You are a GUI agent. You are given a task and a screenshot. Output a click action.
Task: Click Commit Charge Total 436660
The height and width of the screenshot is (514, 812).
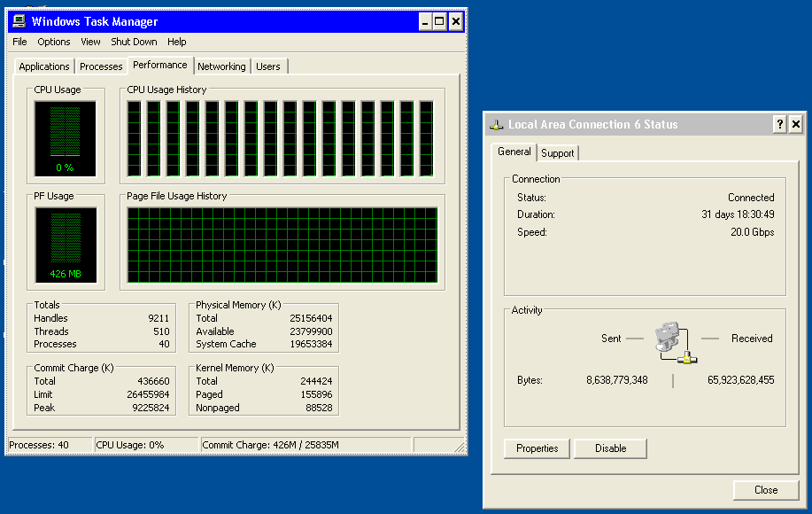153,381
